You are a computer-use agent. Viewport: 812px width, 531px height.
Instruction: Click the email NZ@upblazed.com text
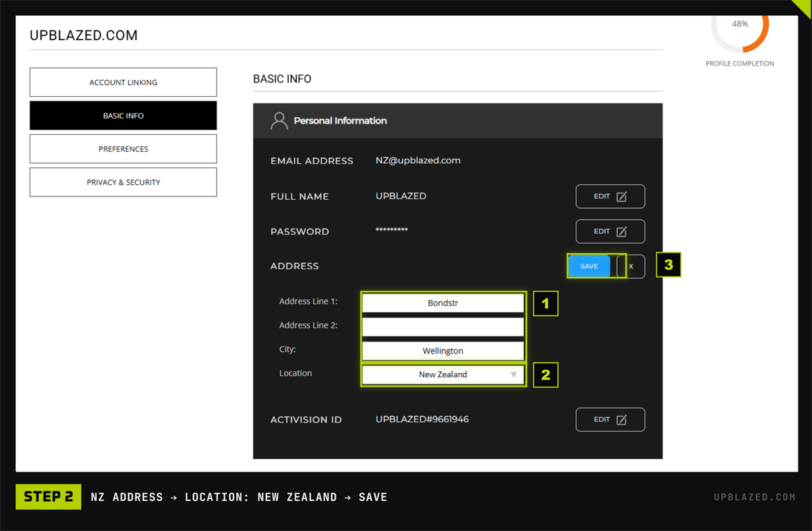tap(418, 161)
